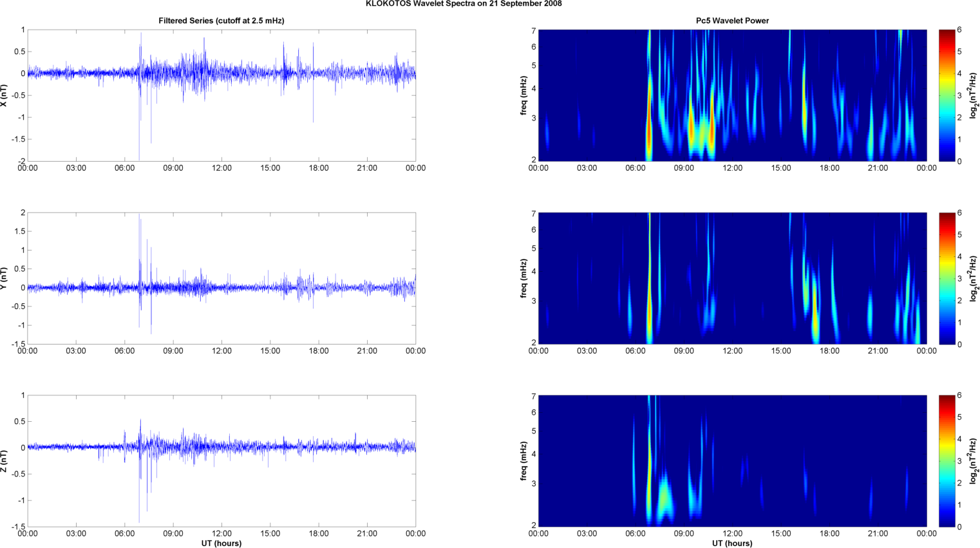Click the 'Pc5 Wavelet Power' column heading
Screen dimensions: 980x548
coord(732,21)
